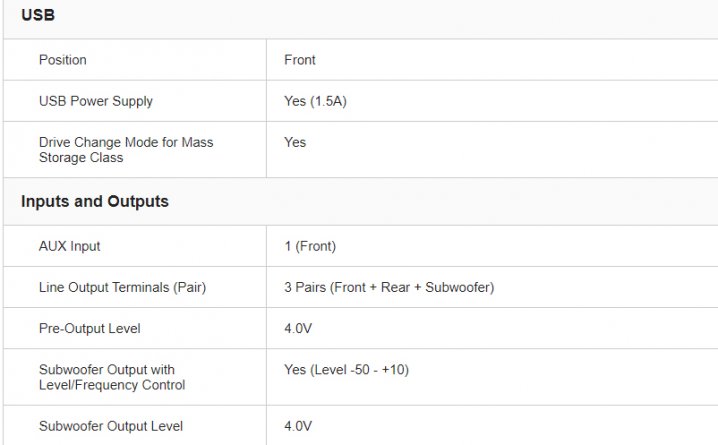Click the Yes (1.5A) value
718x445 pixels.
click(x=315, y=101)
